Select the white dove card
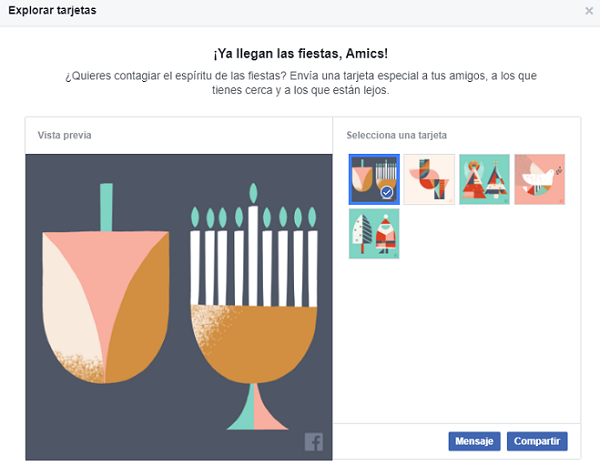Screen dimensions: 600x466 [540, 180]
